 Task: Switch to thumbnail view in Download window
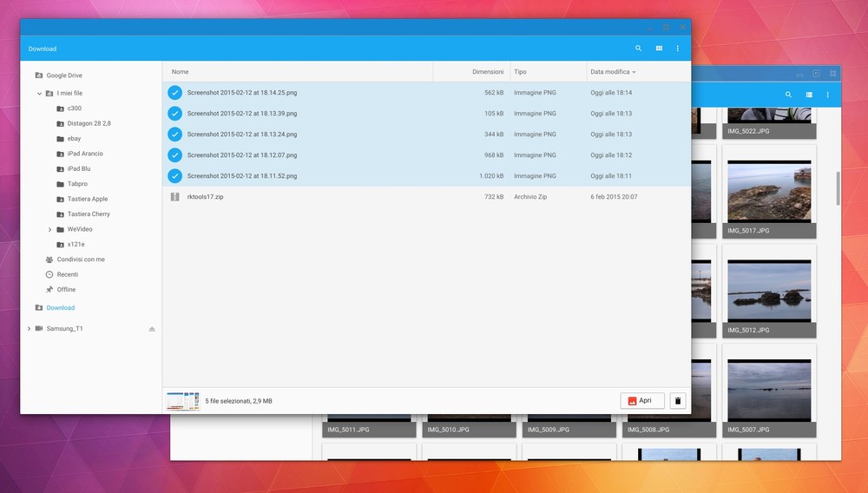659,49
